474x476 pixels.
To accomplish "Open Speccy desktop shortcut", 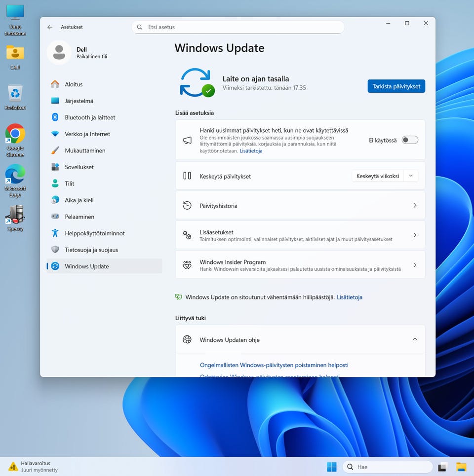I will (x=15, y=216).
